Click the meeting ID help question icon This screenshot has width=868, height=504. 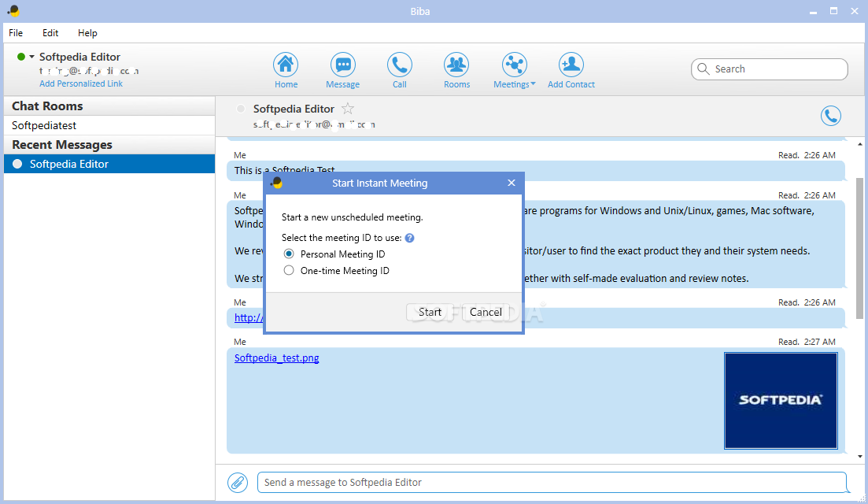[409, 238]
